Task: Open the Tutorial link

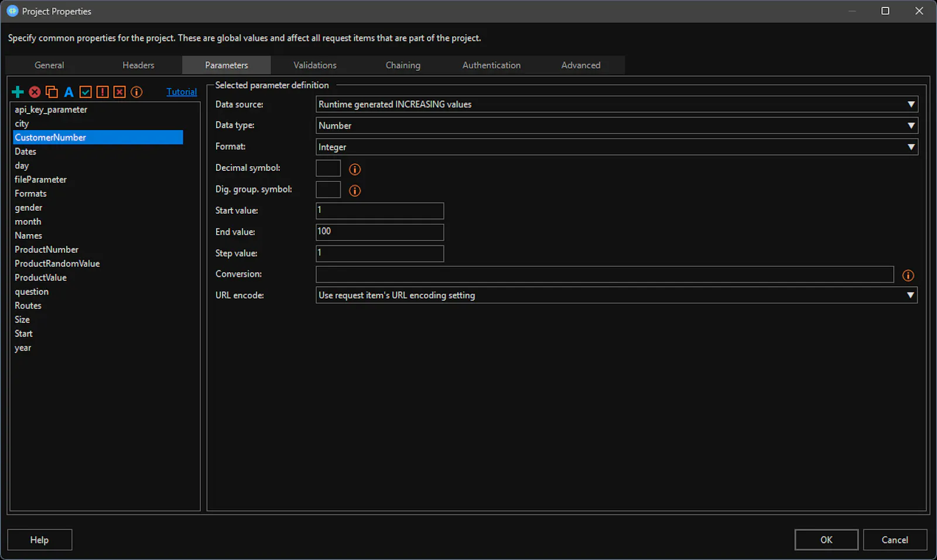Action: pos(182,92)
